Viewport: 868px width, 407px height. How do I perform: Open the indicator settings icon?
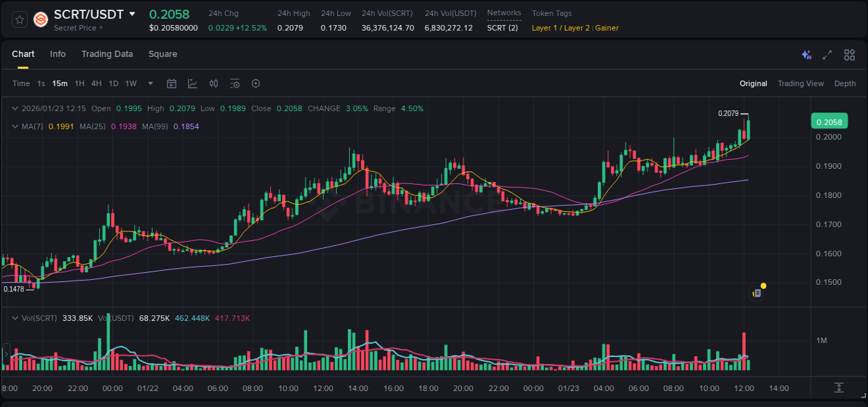point(235,83)
